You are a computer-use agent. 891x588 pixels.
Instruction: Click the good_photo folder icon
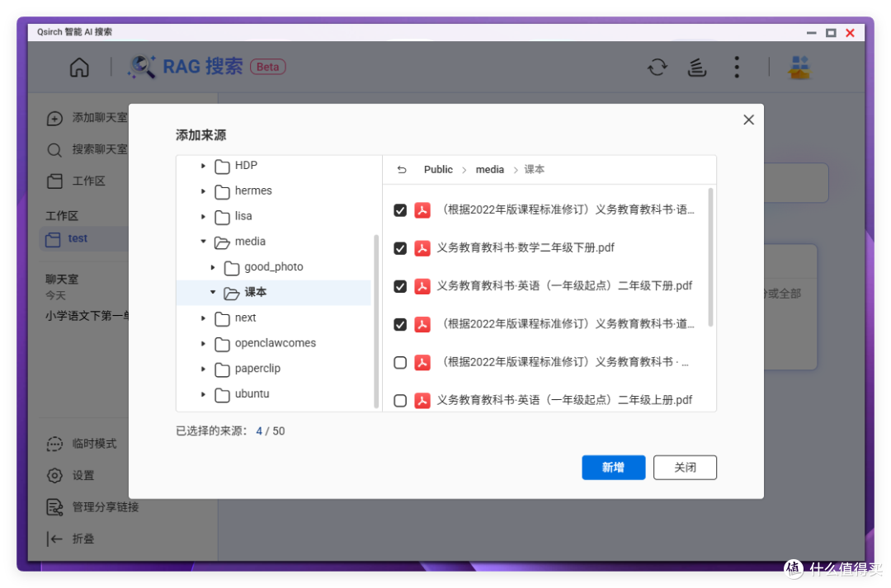pyautogui.click(x=232, y=267)
